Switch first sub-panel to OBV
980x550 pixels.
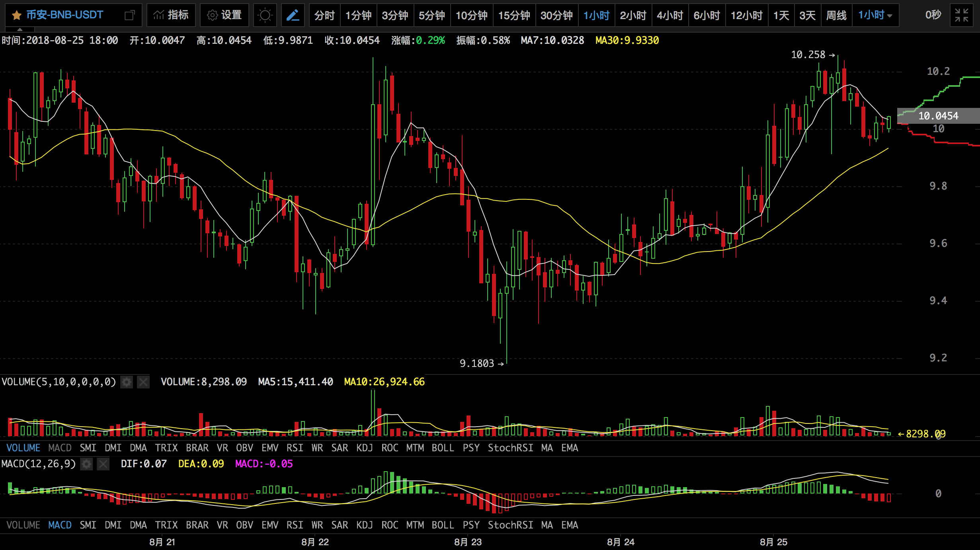tap(244, 448)
